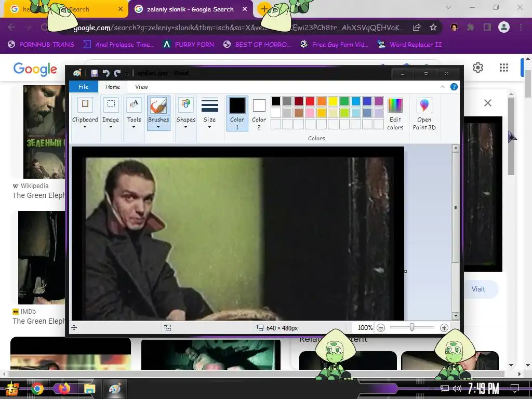
Task: Switch to the View tab in Paint
Action: [x=141, y=87]
